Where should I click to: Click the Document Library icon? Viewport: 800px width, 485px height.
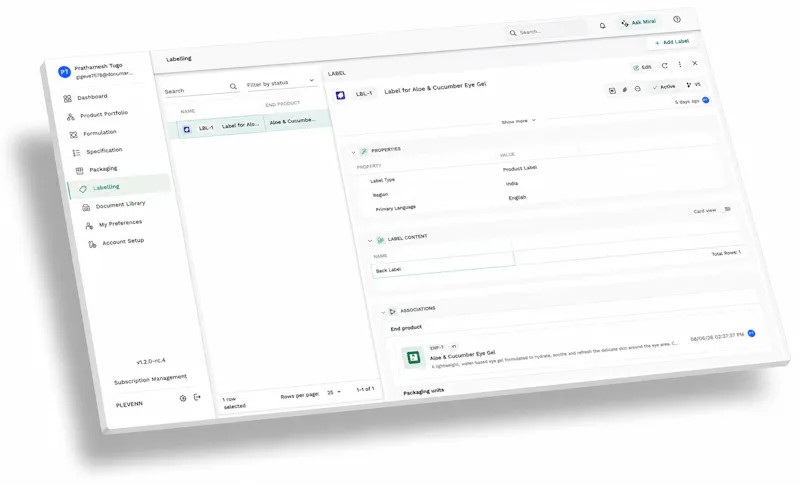(x=86, y=207)
